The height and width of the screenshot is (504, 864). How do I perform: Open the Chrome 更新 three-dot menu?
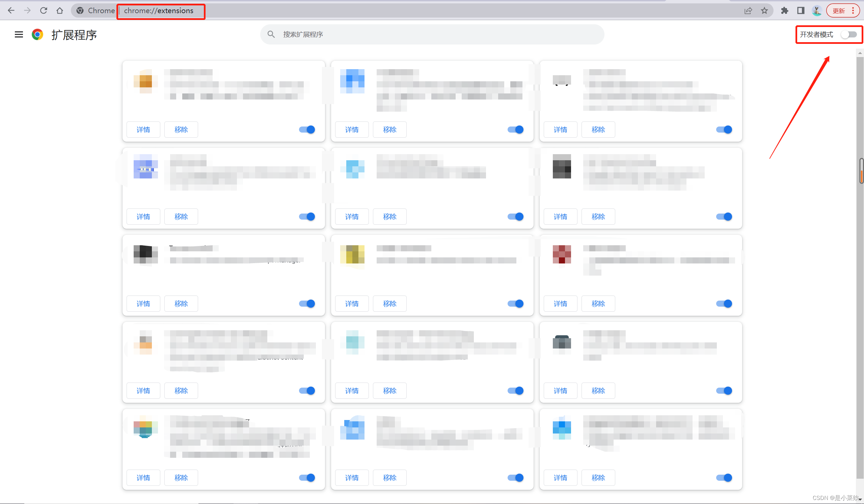853,10
